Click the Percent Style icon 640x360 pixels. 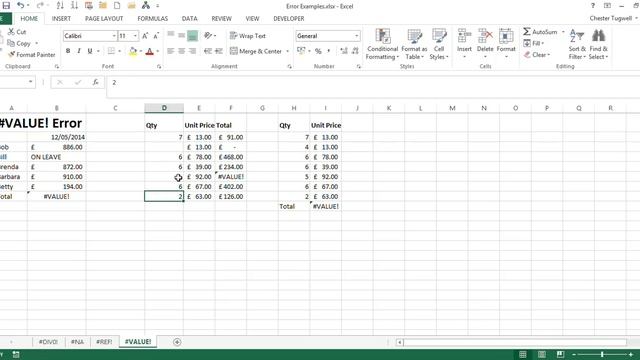point(318,51)
